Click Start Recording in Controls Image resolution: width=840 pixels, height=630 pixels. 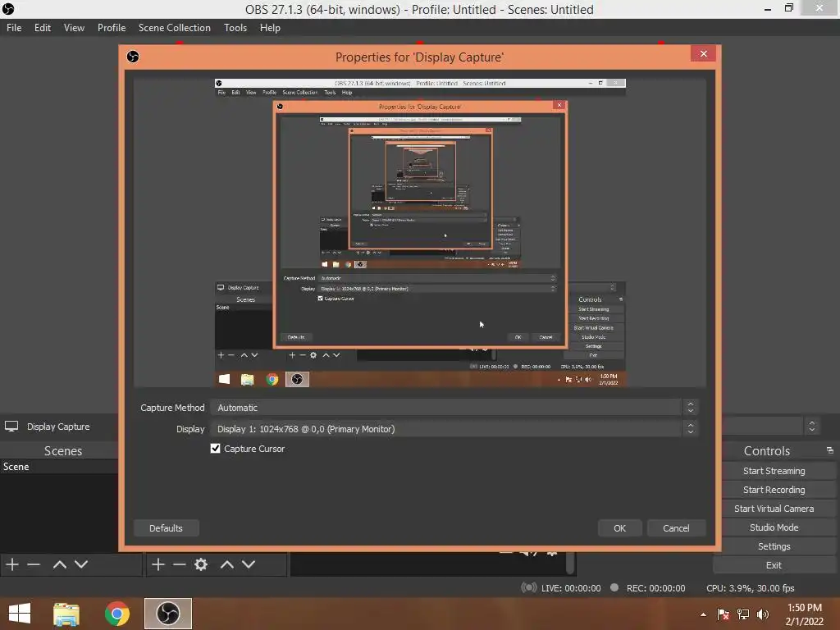[x=774, y=490]
